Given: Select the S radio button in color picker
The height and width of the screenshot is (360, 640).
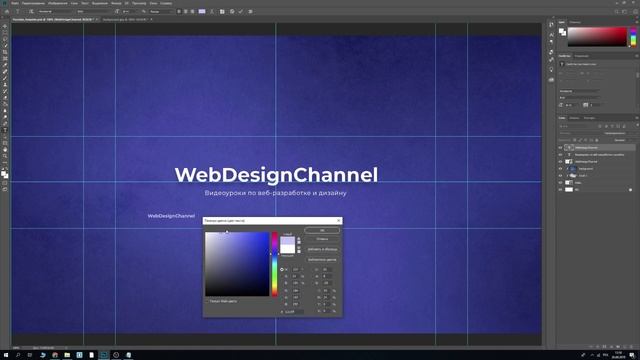Looking at the screenshot, I should tap(282, 276).
